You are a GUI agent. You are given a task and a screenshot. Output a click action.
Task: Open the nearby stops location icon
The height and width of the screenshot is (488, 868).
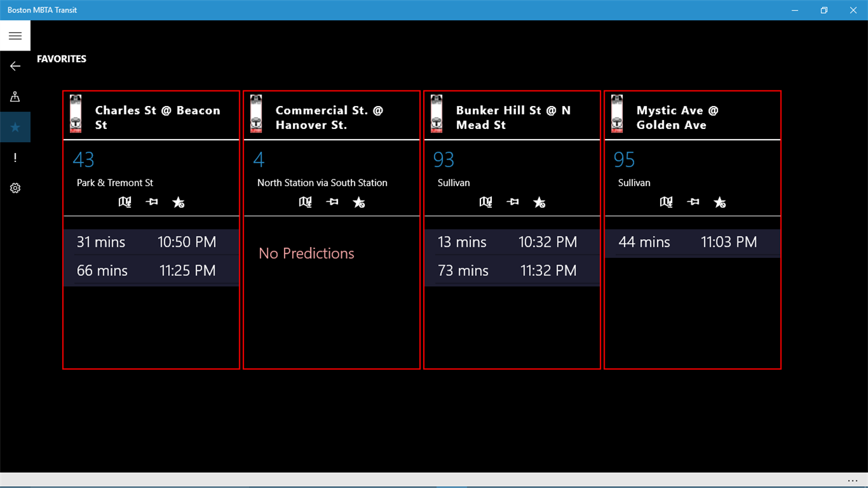click(x=15, y=96)
